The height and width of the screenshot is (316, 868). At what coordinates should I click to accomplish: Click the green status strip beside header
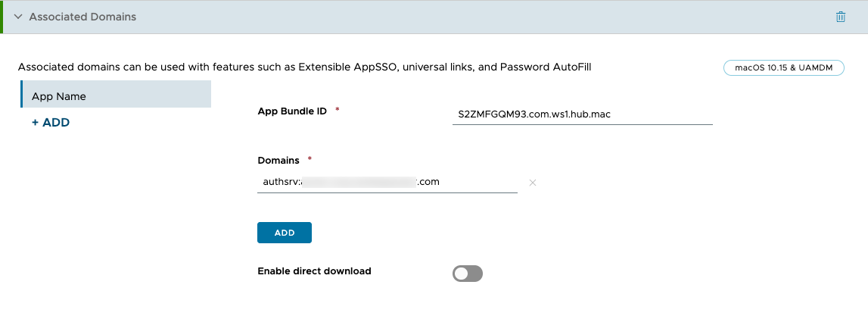point(2,17)
